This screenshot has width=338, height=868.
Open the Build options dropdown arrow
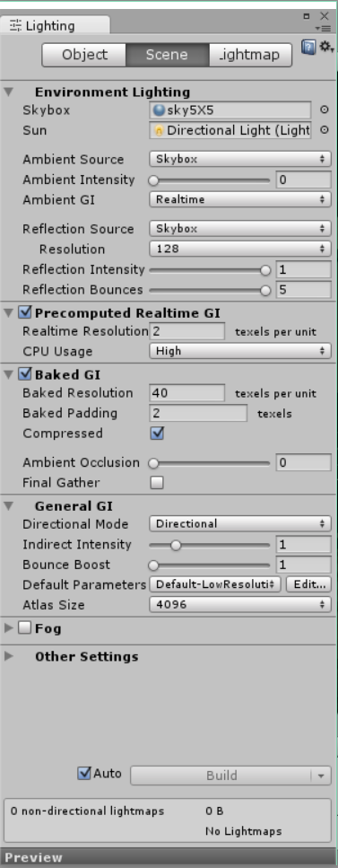pos(321,776)
